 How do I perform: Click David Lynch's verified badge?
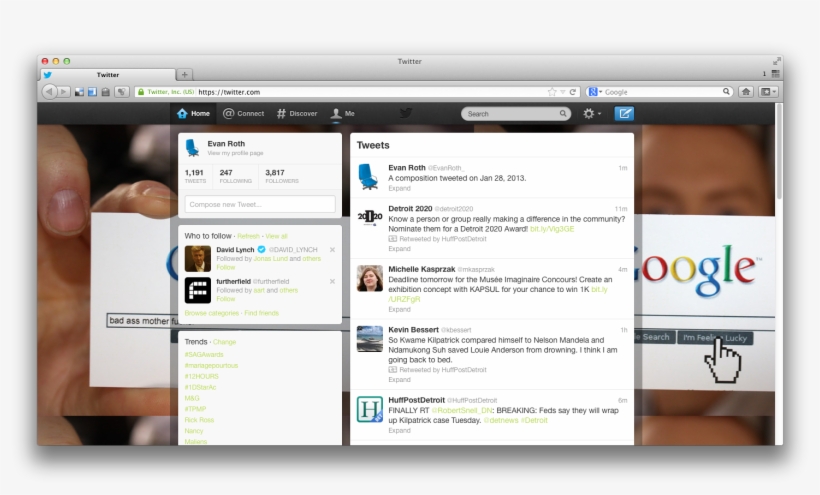click(261, 249)
